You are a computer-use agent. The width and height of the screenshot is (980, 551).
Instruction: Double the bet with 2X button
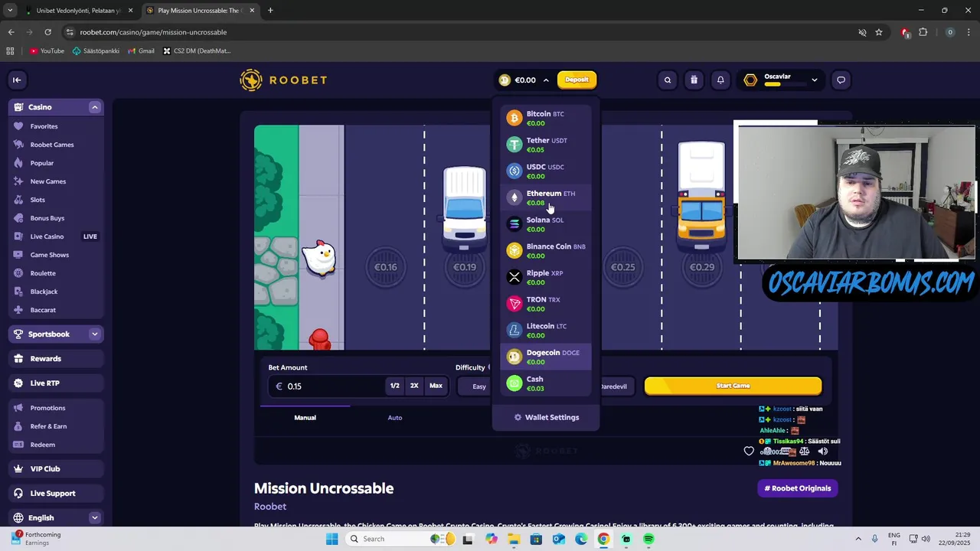click(x=414, y=386)
